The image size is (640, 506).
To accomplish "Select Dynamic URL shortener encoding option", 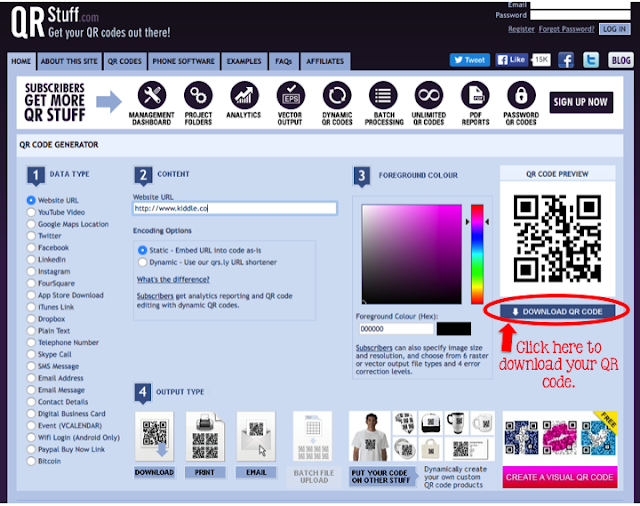I will [142, 262].
